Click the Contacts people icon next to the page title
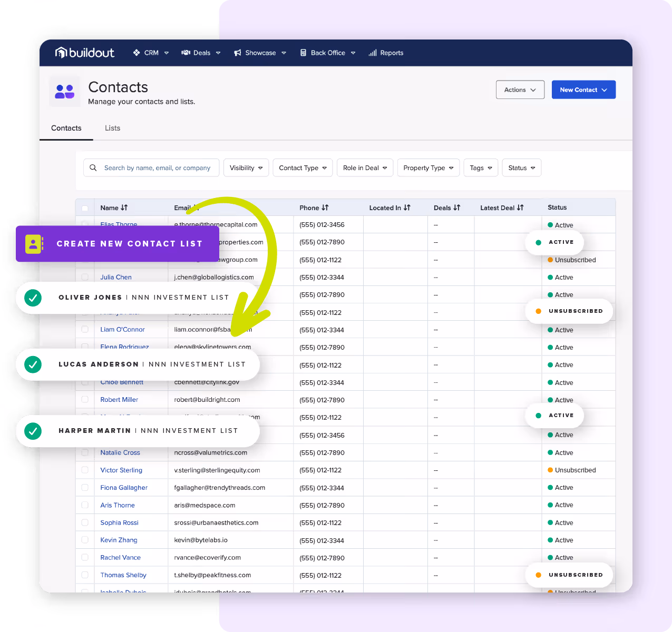Image resolution: width=672 pixels, height=632 pixels. click(64, 91)
